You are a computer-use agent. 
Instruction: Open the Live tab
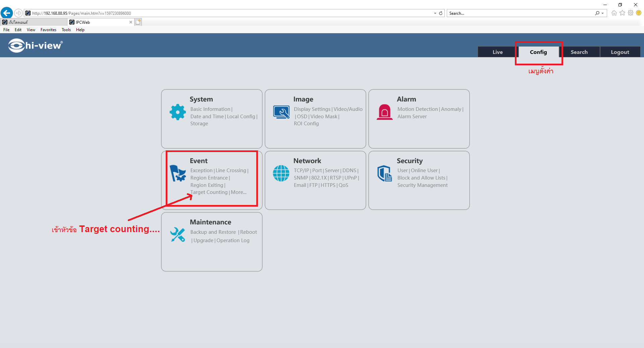(497, 52)
